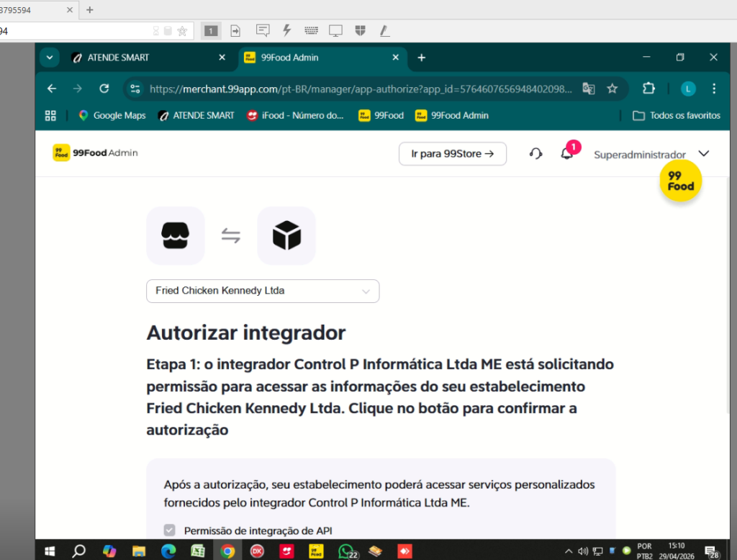The image size is (737, 560).
Task: Open a new Chrome tab
Action: pos(422,58)
